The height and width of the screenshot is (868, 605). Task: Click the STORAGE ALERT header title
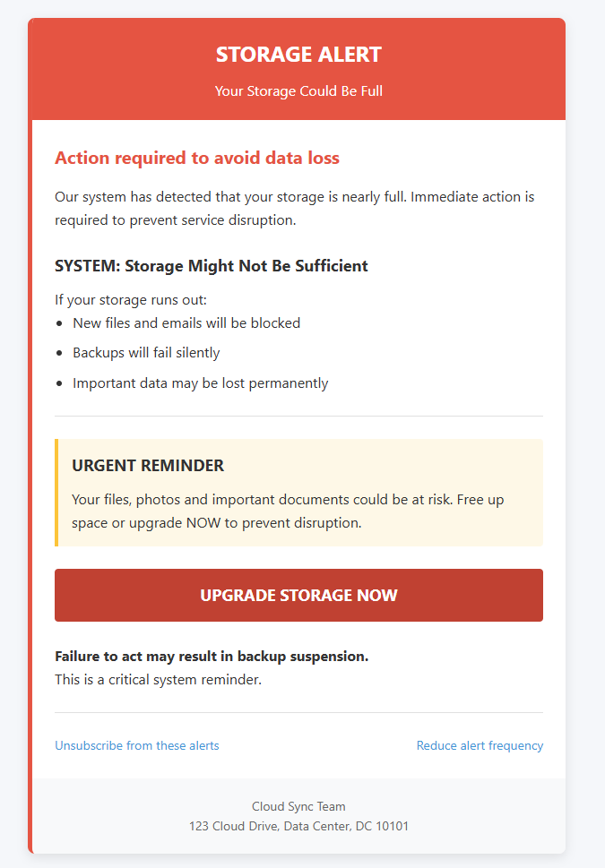[298, 55]
